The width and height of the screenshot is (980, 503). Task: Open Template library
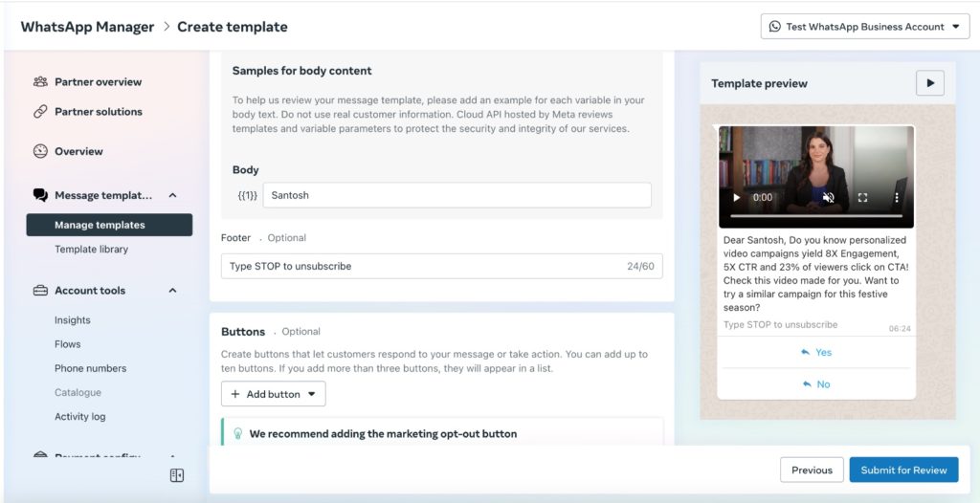[x=91, y=250]
